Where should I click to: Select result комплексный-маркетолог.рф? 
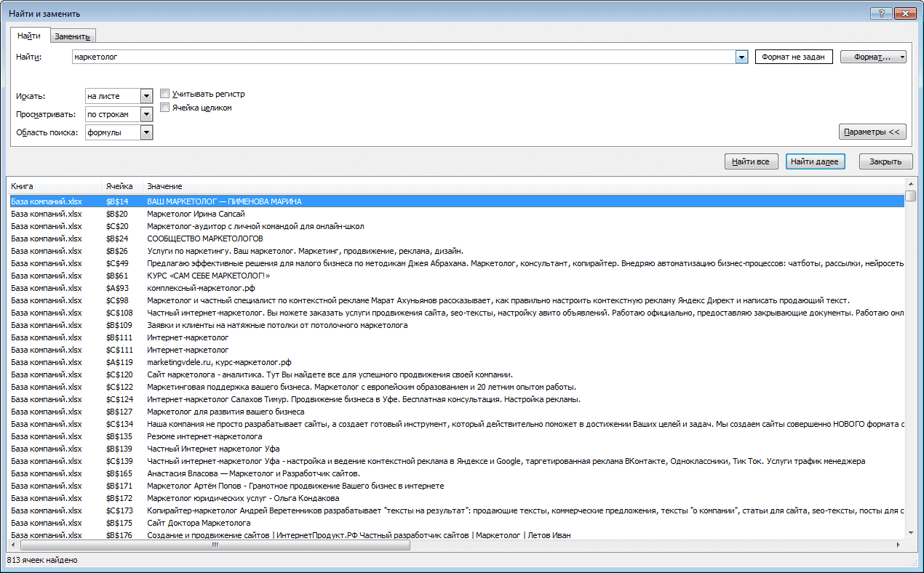click(456, 288)
